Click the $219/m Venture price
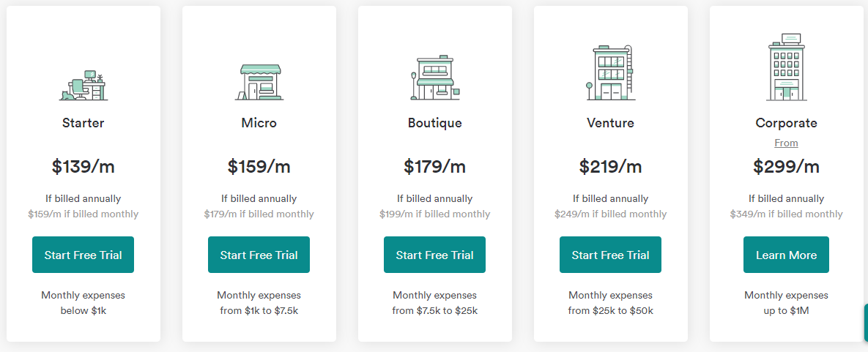The width and height of the screenshot is (868, 352). pyautogui.click(x=610, y=167)
